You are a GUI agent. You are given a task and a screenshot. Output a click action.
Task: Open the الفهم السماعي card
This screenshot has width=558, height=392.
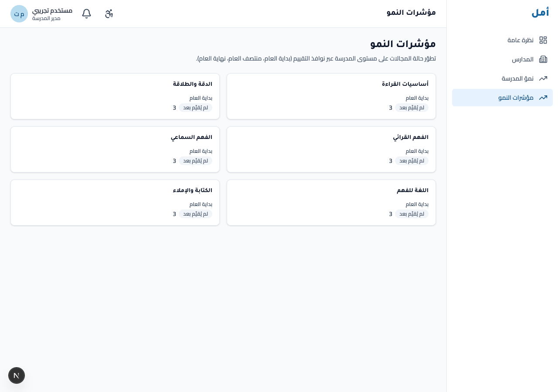coord(115,149)
